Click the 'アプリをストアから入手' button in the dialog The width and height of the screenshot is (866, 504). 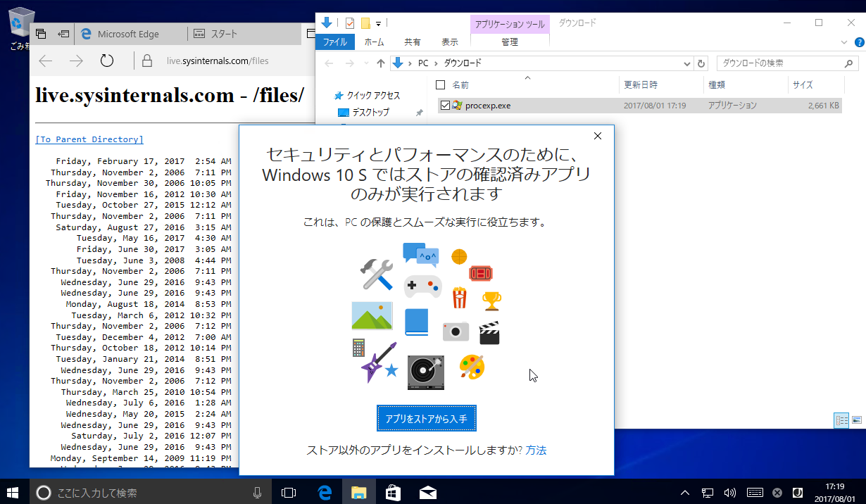(x=427, y=418)
